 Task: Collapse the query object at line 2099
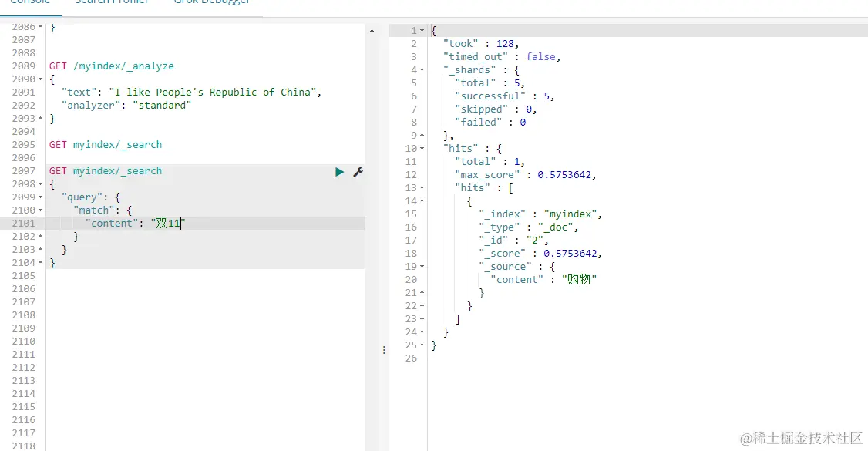[x=40, y=197]
